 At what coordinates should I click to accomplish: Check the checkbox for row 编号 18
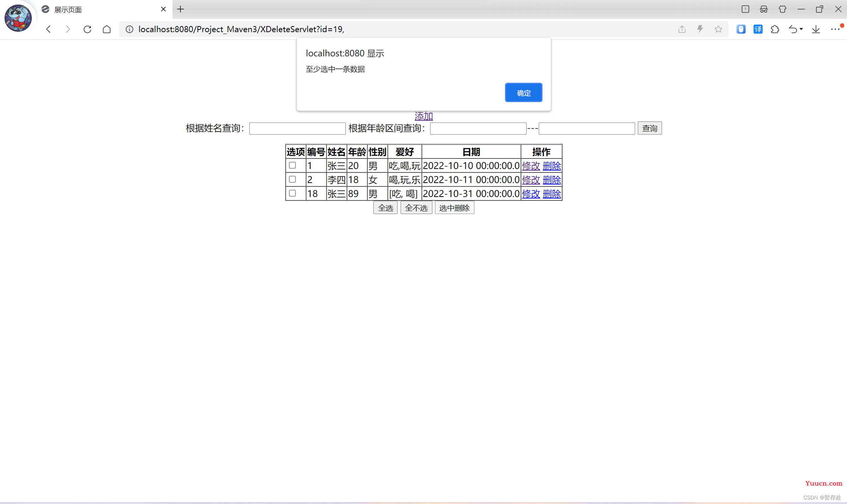(x=292, y=193)
